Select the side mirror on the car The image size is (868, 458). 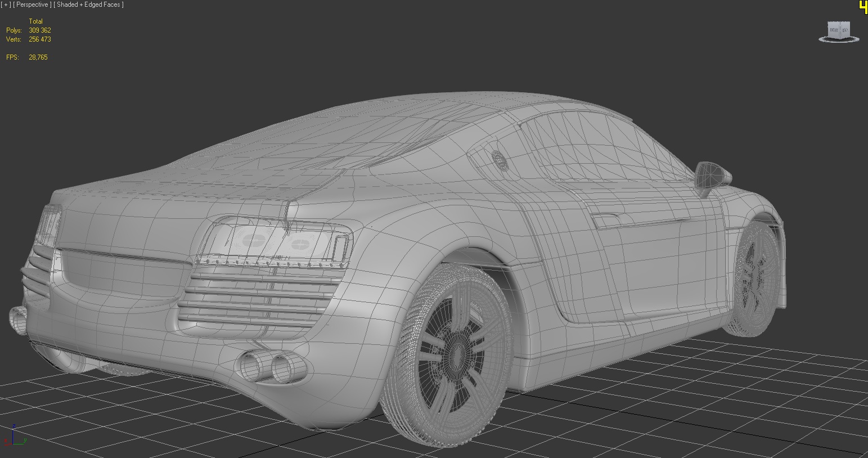[711, 176]
